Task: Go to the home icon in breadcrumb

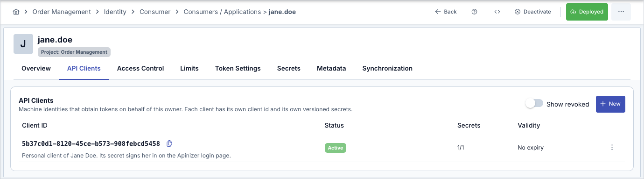Action: tap(16, 12)
